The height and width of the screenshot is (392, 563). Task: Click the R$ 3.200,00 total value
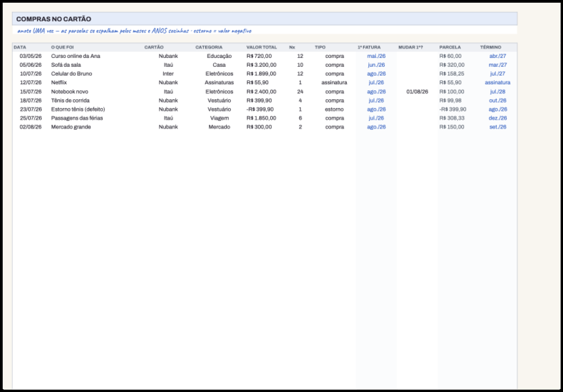(x=261, y=65)
